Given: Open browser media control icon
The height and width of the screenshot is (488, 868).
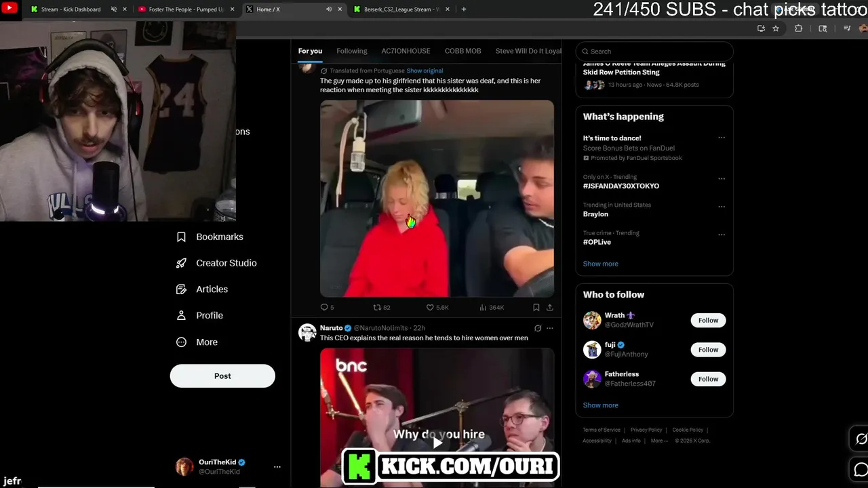Looking at the screenshot, I should [x=847, y=28].
